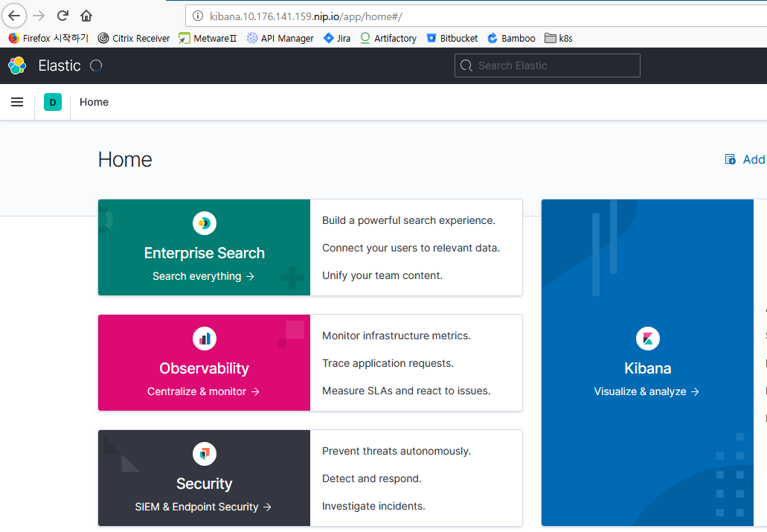Click the site information icon in address bar
Image resolution: width=767 pixels, height=532 pixels.
198,16
